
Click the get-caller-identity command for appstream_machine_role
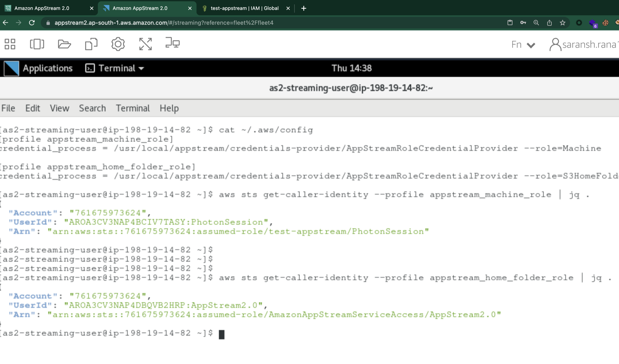pyautogui.click(x=404, y=195)
